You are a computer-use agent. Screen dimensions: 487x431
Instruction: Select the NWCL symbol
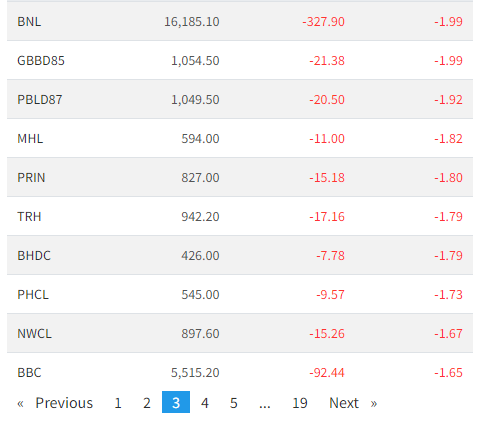click(x=34, y=334)
